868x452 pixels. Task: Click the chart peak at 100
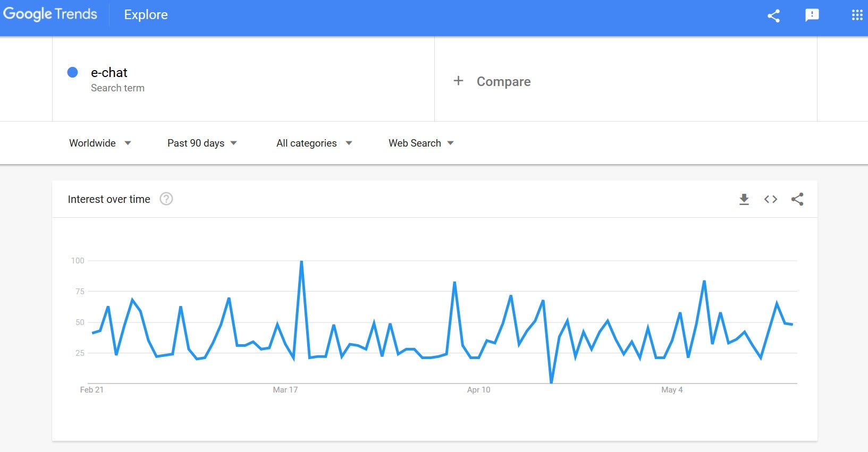click(x=301, y=261)
